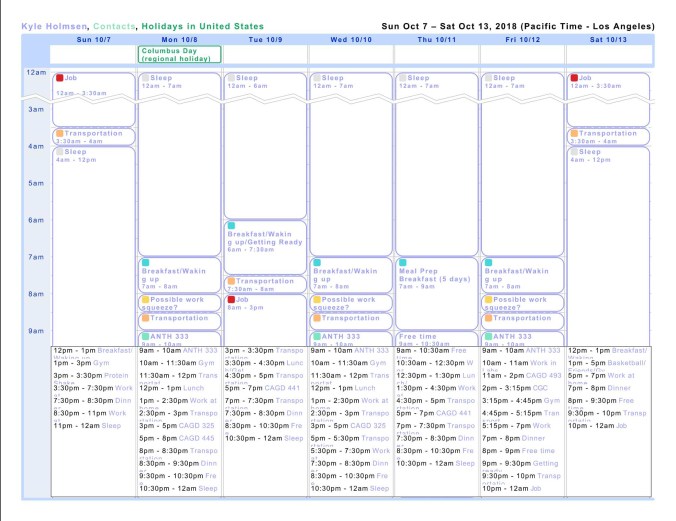The image size is (676, 521).
Task: Click Wednesday's '5:30pm - 7:30pm Work' entry
Action: [x=350, y=451]
